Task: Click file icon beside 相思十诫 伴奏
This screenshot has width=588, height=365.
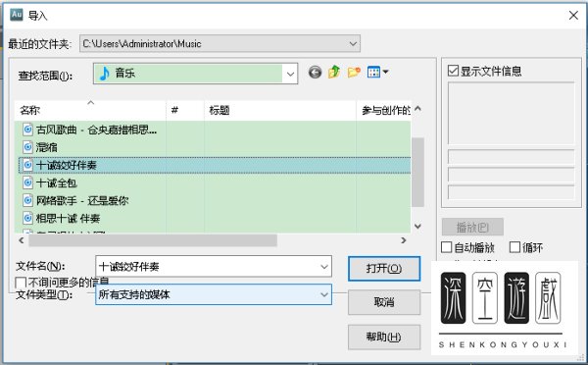Action: pos(27,218)
